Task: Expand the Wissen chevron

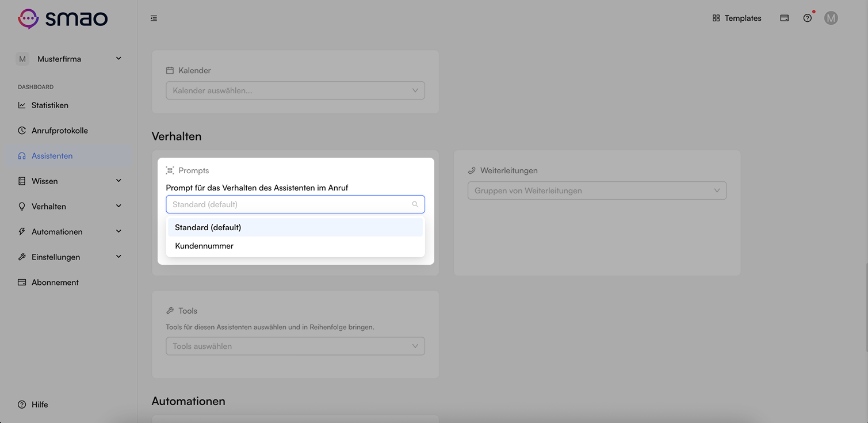Action: (x=118, y=181)
